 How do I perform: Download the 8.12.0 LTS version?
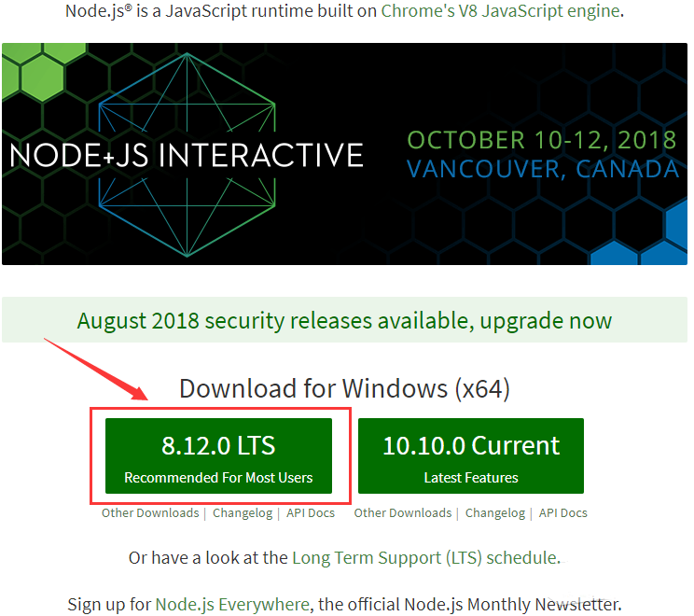[218, 455]
